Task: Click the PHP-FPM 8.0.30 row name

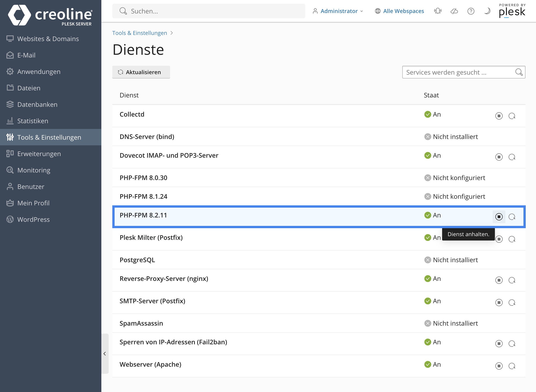Action: (x=143, y=178)
